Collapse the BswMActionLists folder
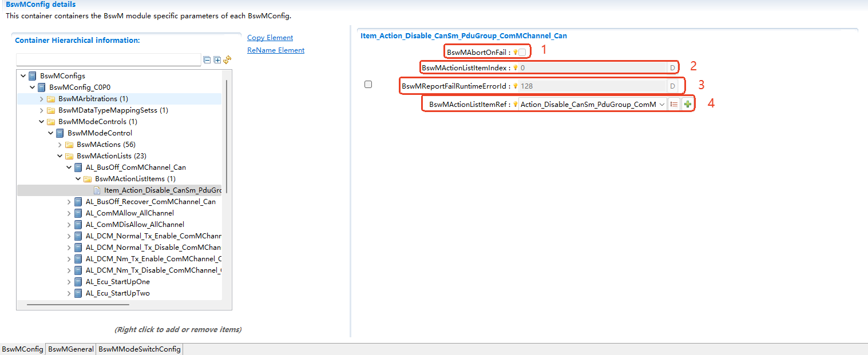 [60, 155]
